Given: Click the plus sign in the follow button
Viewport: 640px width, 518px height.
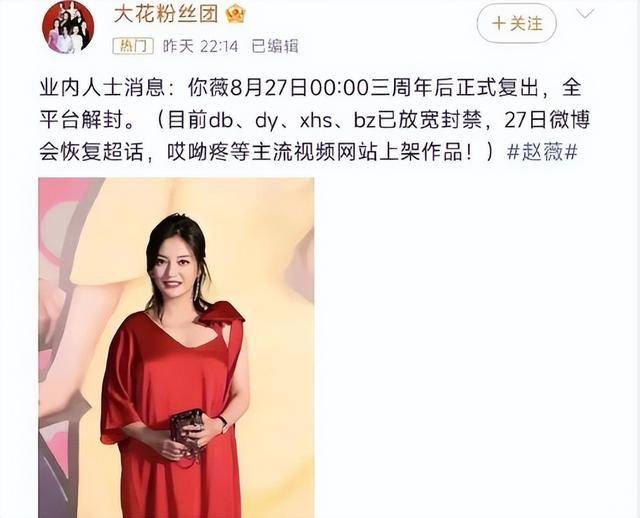Looking at the screenshot, I should coord(498,23).
